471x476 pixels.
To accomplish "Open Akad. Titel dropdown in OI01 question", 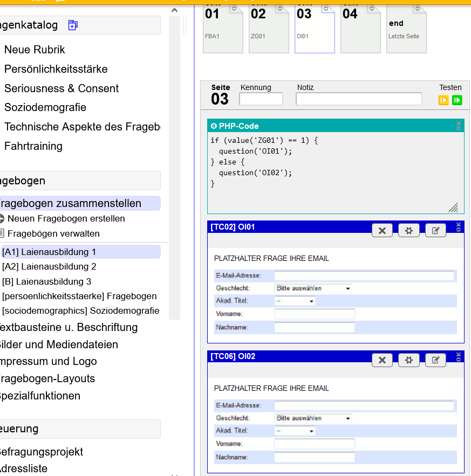I will pos(295,301).
